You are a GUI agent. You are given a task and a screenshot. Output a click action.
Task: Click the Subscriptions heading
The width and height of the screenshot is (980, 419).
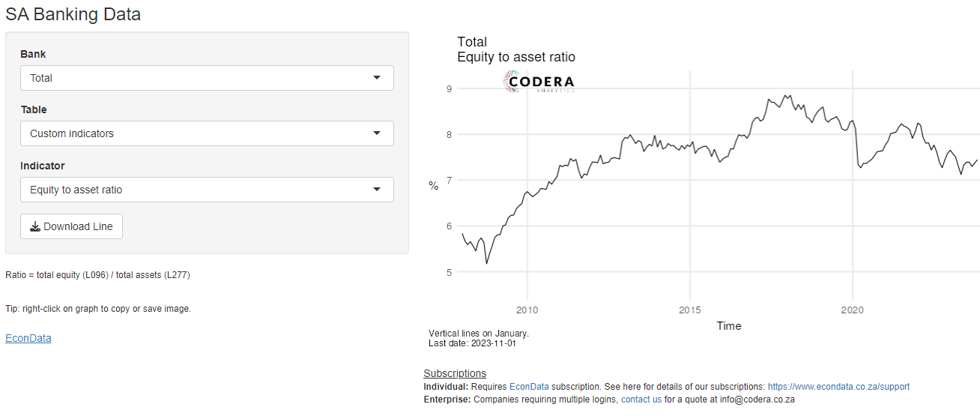tap(455, 373)
